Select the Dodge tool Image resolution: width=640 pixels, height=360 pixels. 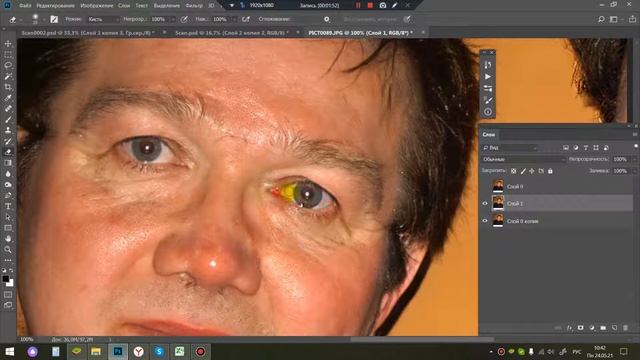pos(8,184)
